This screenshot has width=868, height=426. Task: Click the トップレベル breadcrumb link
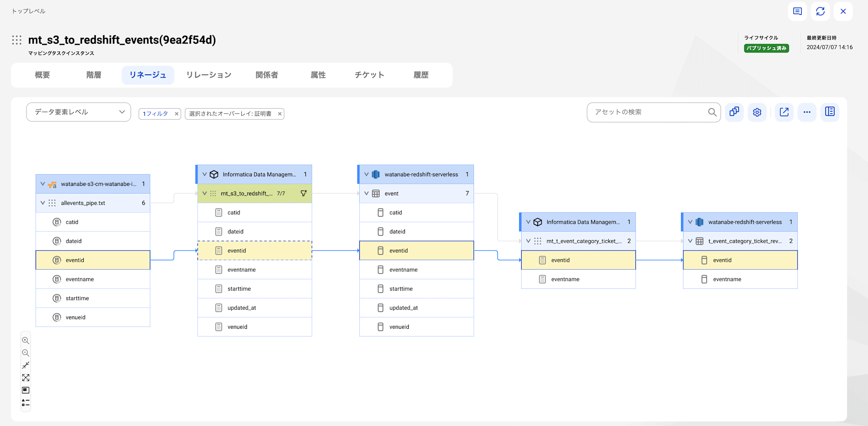tap(29, 11)
